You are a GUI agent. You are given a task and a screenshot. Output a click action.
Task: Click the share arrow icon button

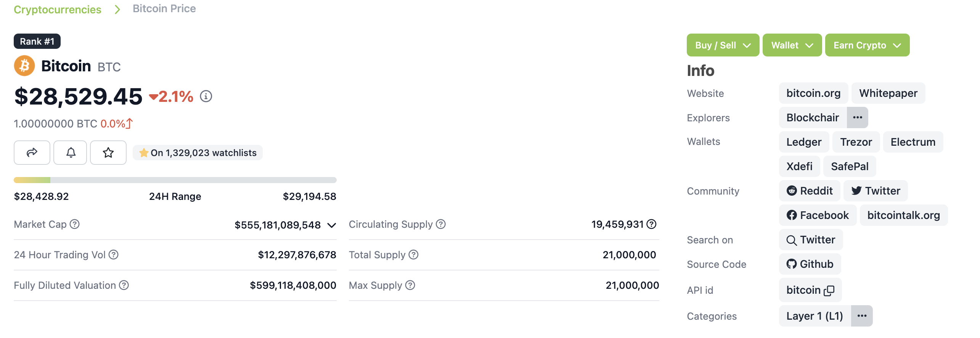[x=32, y=153]
